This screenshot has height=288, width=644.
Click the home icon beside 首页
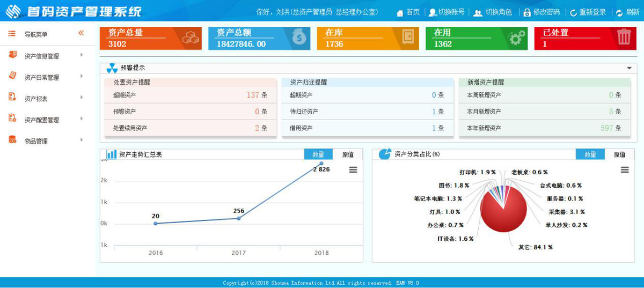(x=400, y=12)
